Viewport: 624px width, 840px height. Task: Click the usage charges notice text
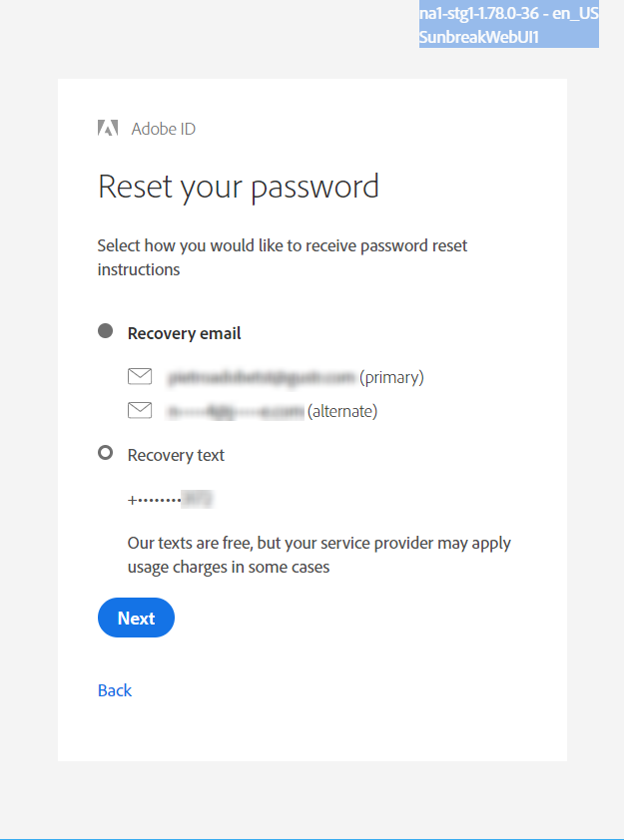click(318, 555)
